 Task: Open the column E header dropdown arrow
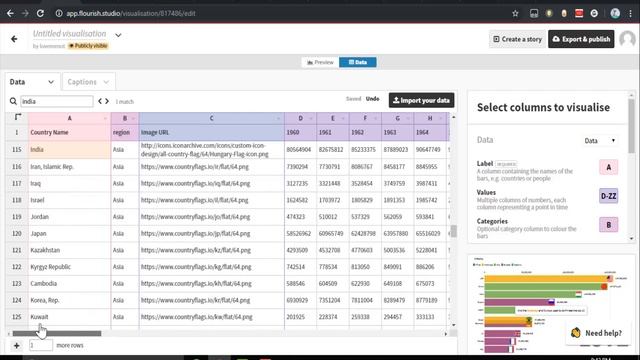click(x=343, y=118)
